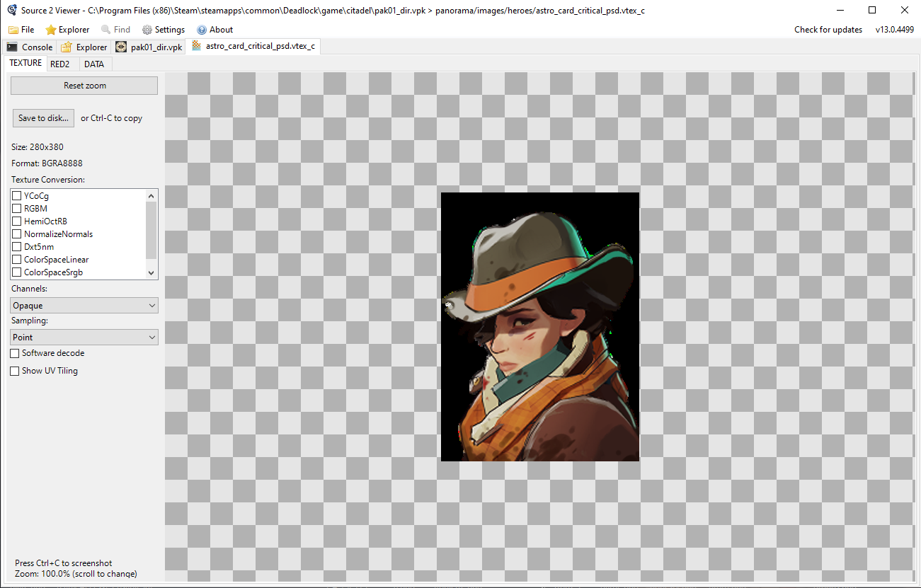
Task: Enable the RGBM conversion checkbox
Action: [x=17, y=209]
